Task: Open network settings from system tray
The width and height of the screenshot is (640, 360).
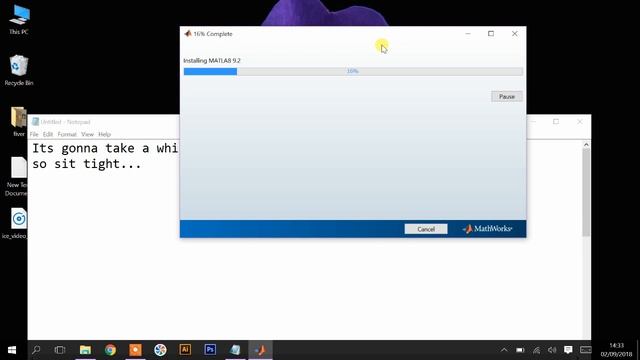Action: [x=536, y=350]
